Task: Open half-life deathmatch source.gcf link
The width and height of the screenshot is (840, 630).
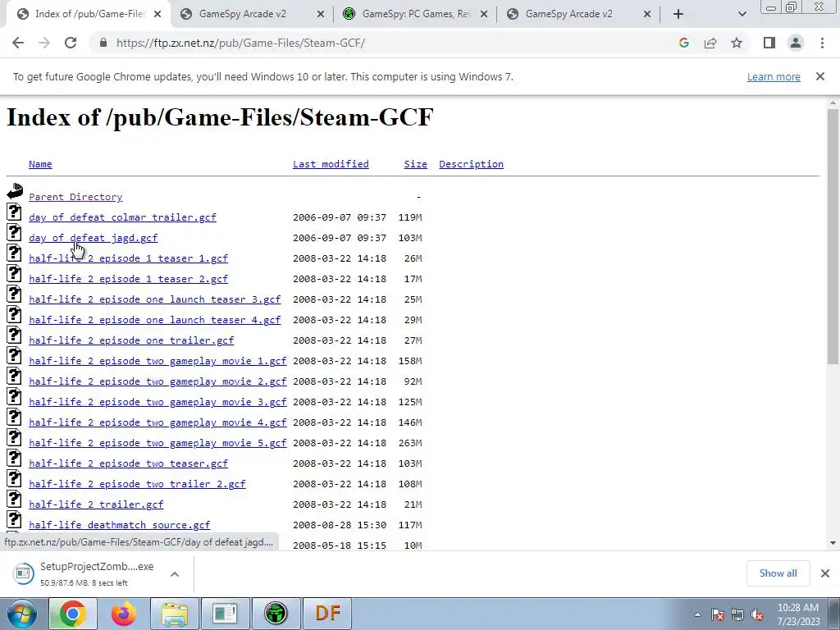Action: [120, 525]
